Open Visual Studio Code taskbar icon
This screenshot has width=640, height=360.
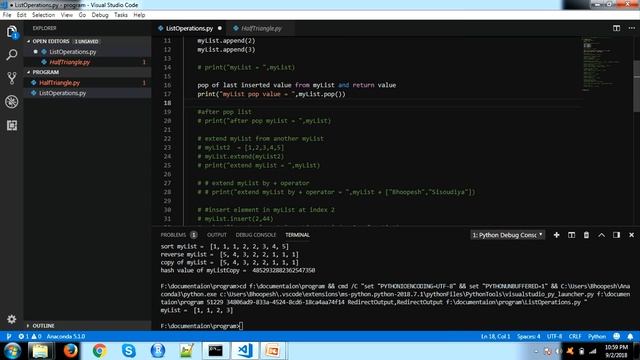click(x=245, y=351)
